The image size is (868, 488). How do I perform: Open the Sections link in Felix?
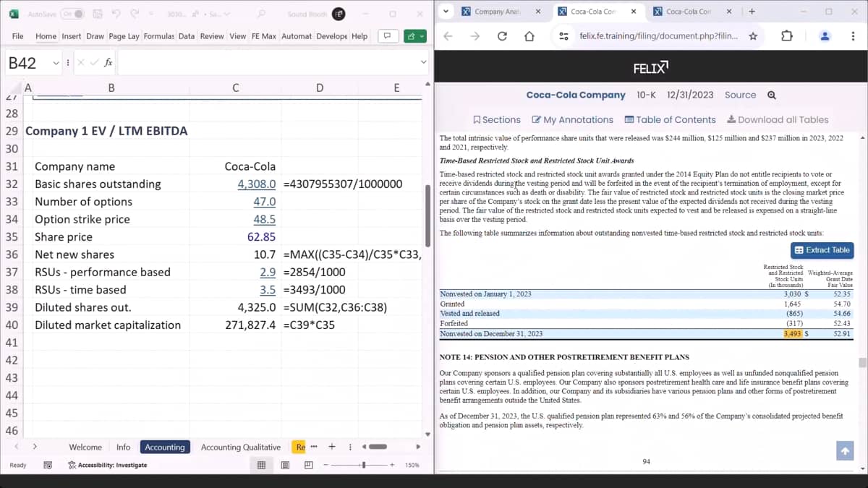point(497,120)
